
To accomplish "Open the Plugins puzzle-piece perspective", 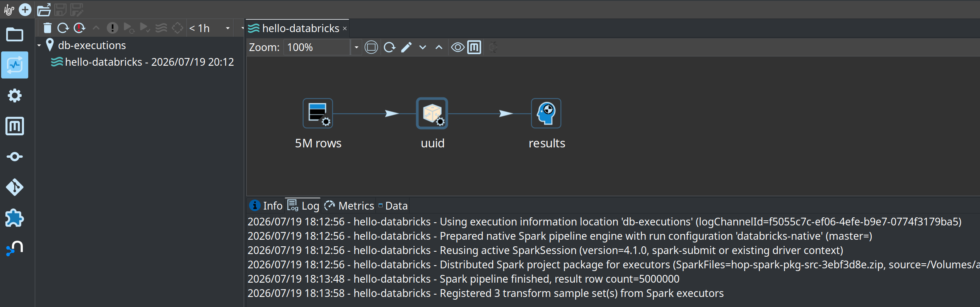I will click(15, 218).
